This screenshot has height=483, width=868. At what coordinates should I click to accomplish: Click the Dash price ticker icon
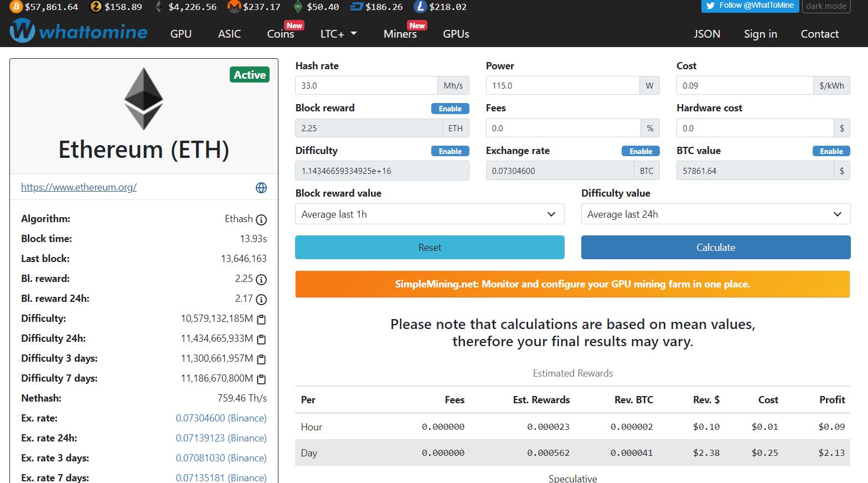[357, 7]
